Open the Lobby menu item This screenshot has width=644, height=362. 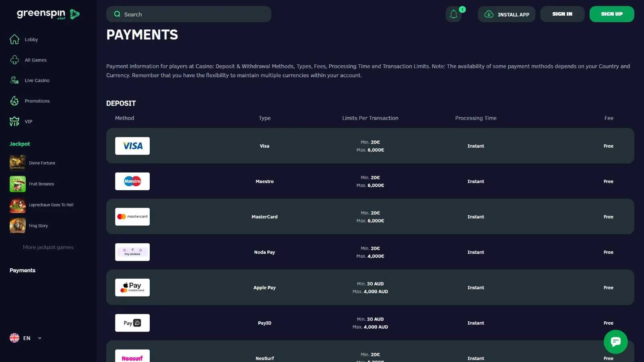[x=31, y=39]
